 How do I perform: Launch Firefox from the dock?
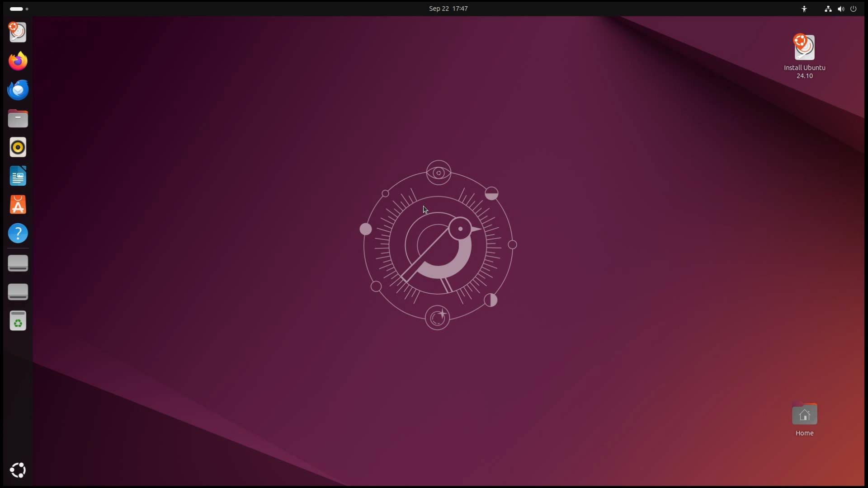18,61
